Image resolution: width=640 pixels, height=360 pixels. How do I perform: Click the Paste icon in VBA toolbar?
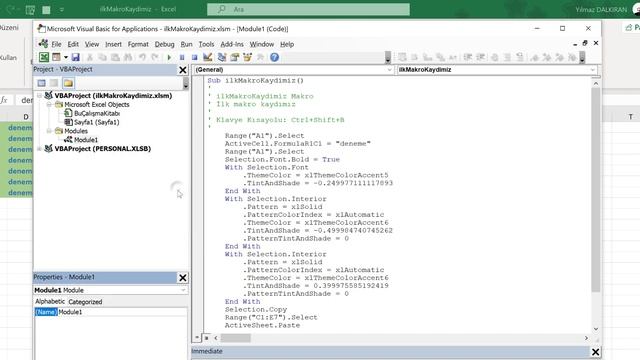pos(115,58)
